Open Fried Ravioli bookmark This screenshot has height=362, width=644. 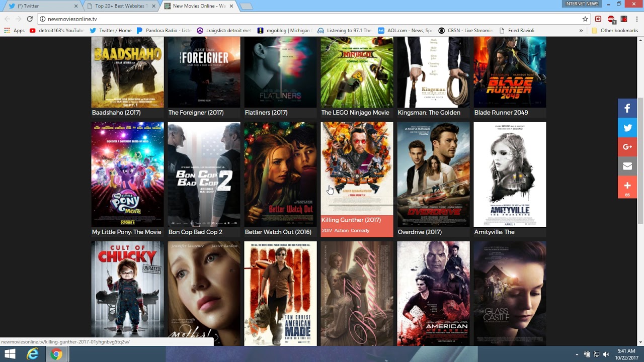click(516, 31)
